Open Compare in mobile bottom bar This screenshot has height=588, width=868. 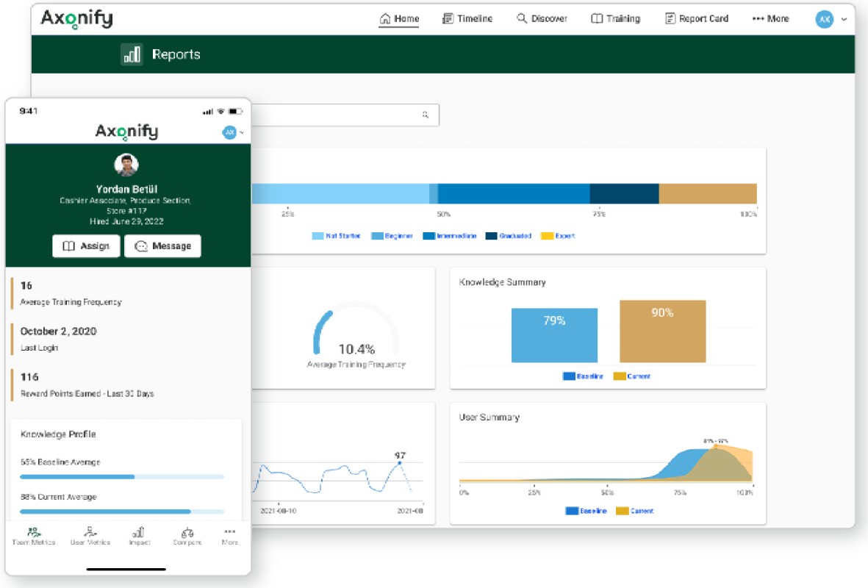pyautogui.click(x=187, y=537)
